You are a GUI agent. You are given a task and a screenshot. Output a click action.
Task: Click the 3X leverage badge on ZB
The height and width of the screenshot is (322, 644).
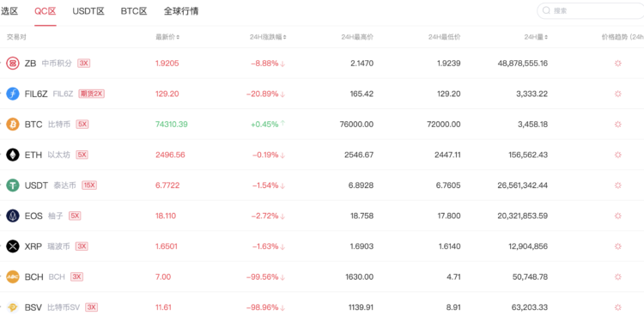(84, 64)
